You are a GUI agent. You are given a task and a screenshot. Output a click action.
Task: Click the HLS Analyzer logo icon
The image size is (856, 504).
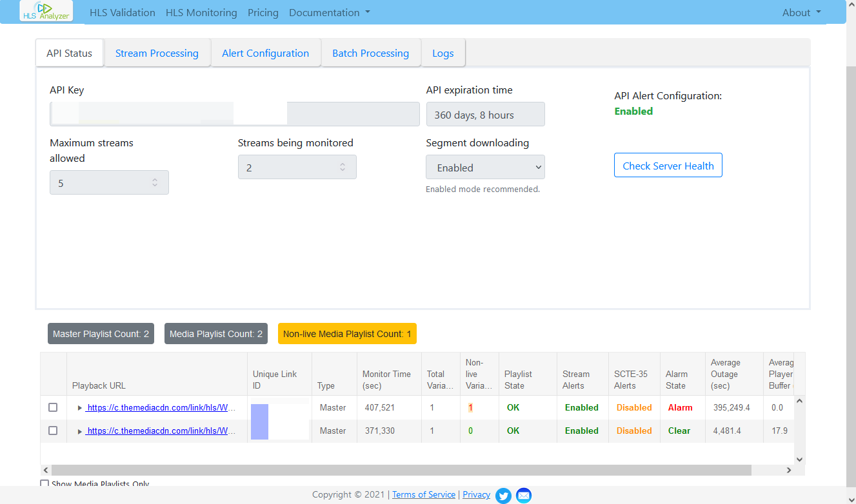45,11
